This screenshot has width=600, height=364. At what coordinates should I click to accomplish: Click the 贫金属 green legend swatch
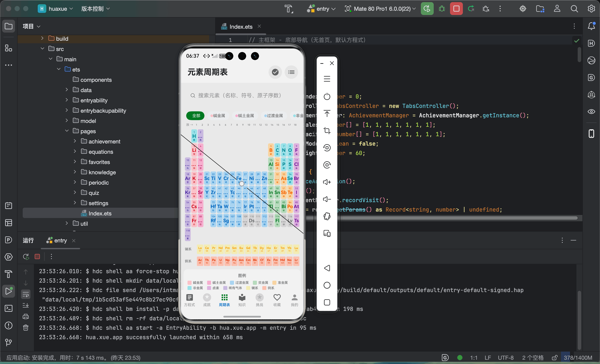tap(255, 282)
